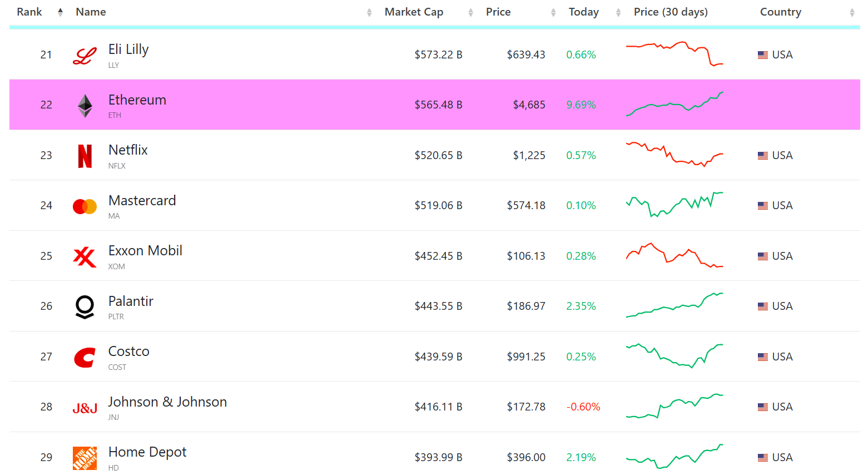Image resolution: width=868 pixels, height=475 pixels.
Task: Click the Mastercard circles logo
Action: click(85, 206)
